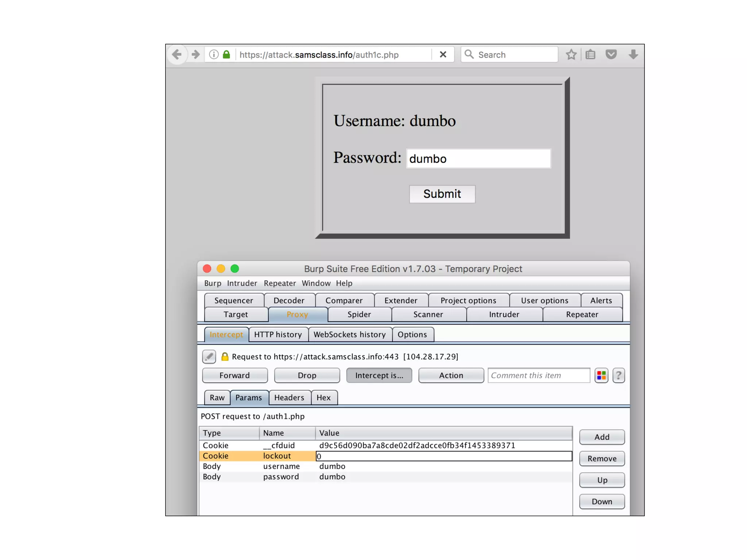The image size is (747, 560).
Task: Toggle the 'Intercept is...' button
Action: click(379, 375)
